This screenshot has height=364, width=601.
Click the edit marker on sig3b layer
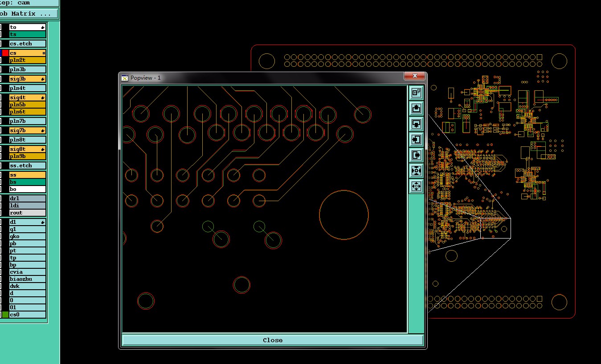click(43, 79)
